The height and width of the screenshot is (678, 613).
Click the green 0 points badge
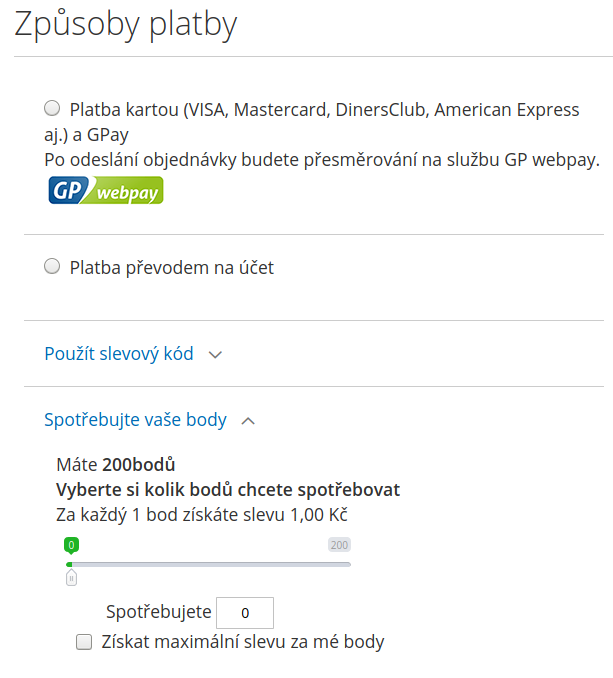pyautogui.click(x=71, y=545)
